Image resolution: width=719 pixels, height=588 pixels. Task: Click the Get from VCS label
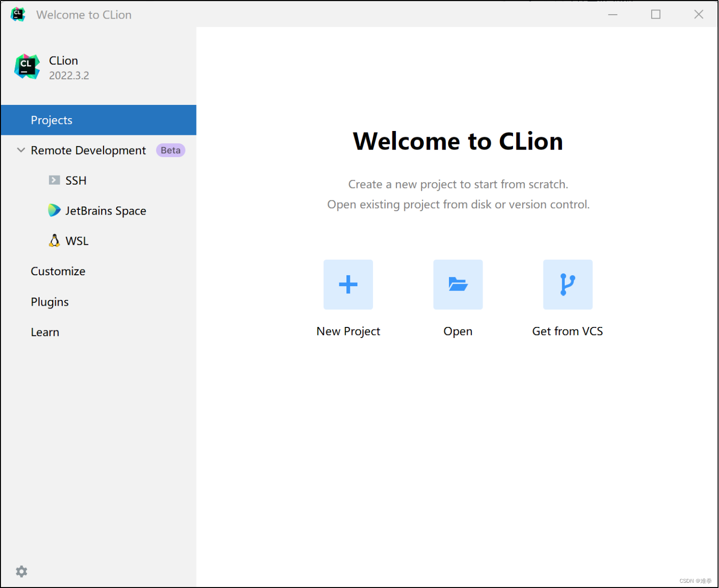coord(568,331)
